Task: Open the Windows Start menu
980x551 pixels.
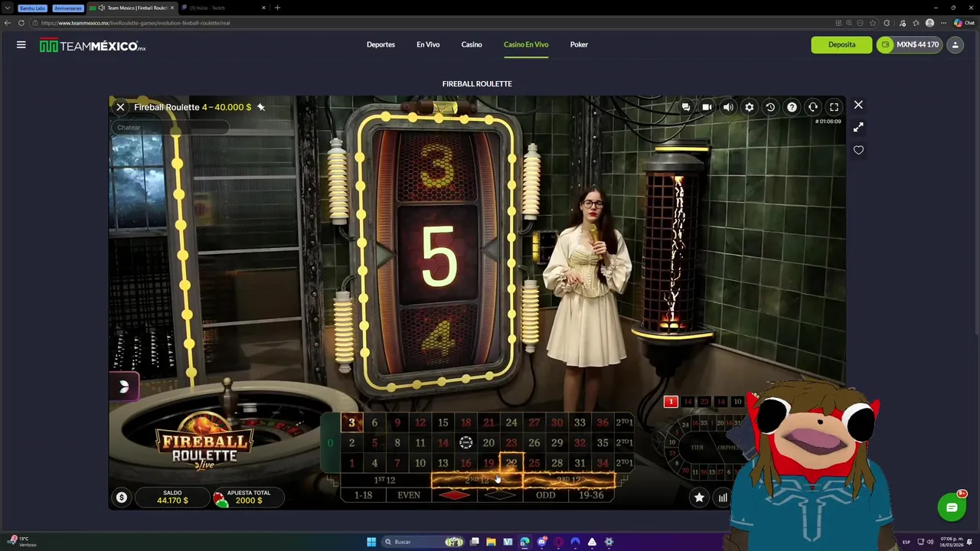Action: coord(371,542)
